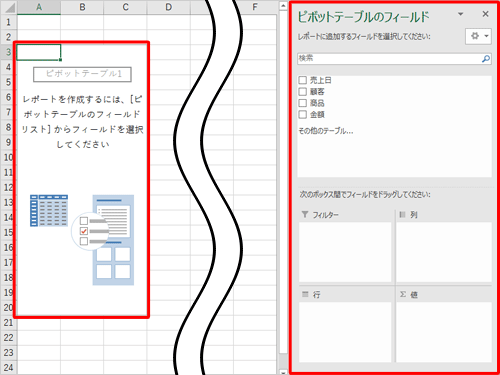Image resolution: width=500 pixels, height=375 pixels.
Task: Click the 行 area box
Action: click(345, 332)
